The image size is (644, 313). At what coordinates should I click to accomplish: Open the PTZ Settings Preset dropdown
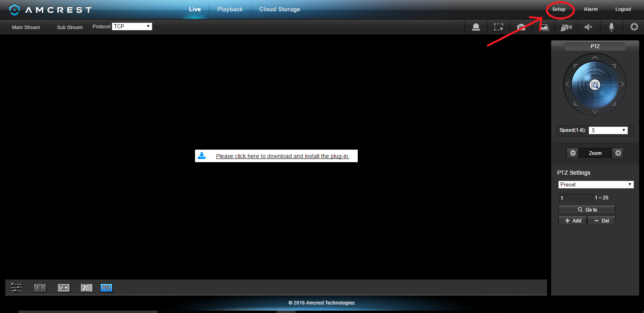point(596,184)
